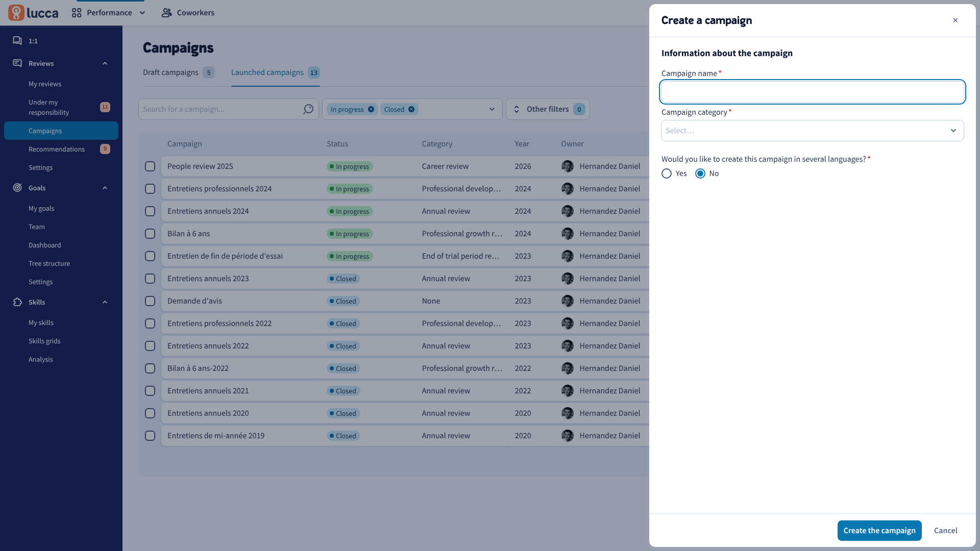Click the 'Create the campaign' button

click(x=879, y=531)
